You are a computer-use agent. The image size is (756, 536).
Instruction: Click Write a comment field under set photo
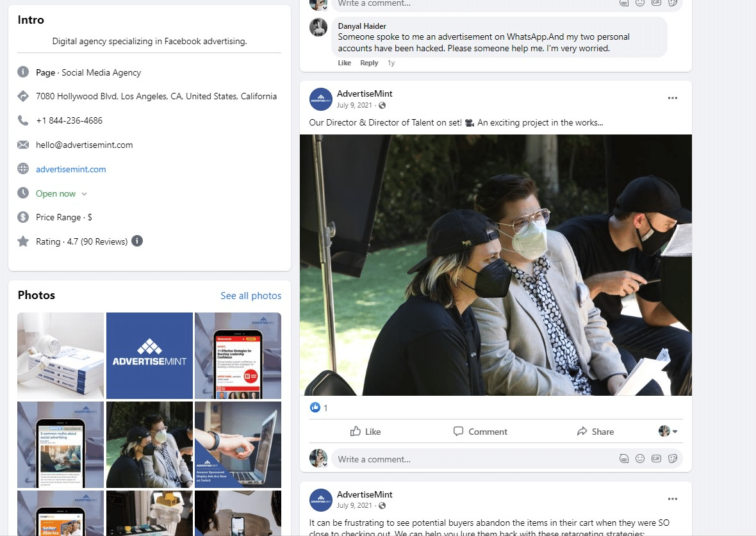tap(475, 459)
